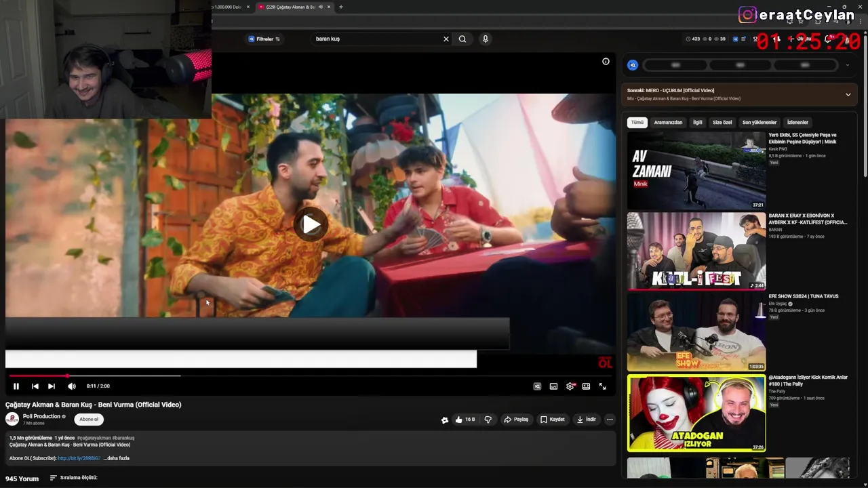Open the Filtreler filter button

click(264, 39)
